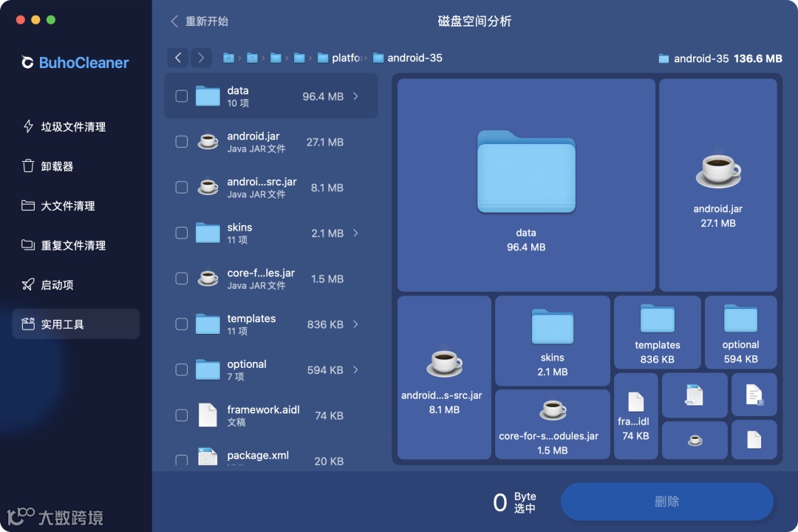
Task: Switch to 重复文件清理 duplicates
Action: point(75,245)
